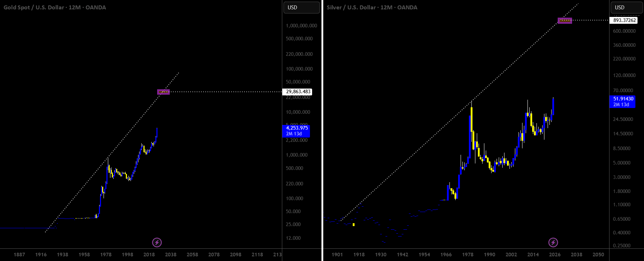
Task: Click 1958 on the gold time axis
Action: pos(84,255)
